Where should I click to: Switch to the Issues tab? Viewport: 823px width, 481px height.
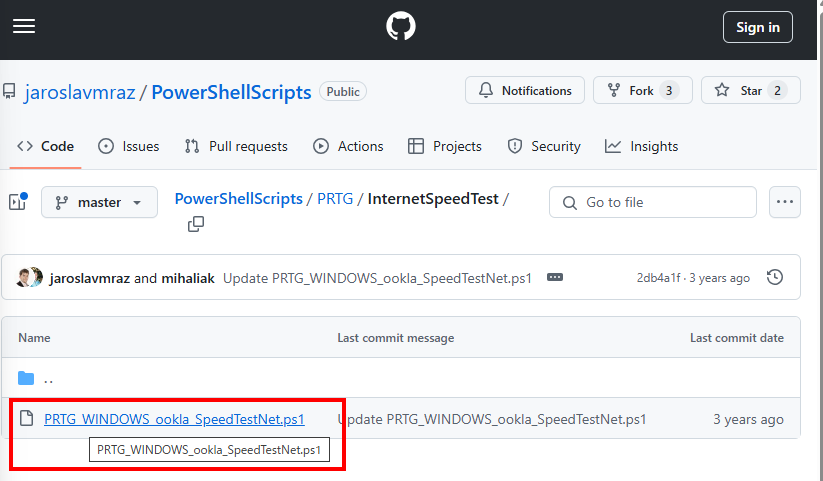tap(129, 147)
